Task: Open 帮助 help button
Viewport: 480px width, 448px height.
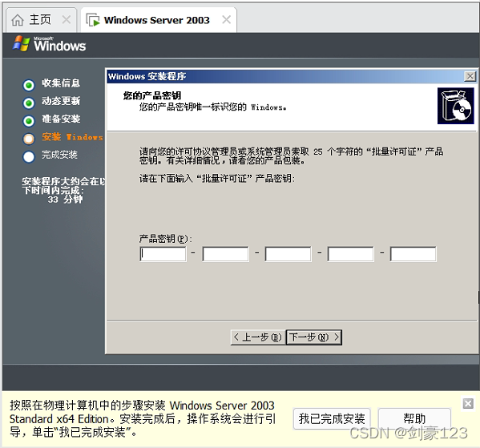Action: coord(414,418)
